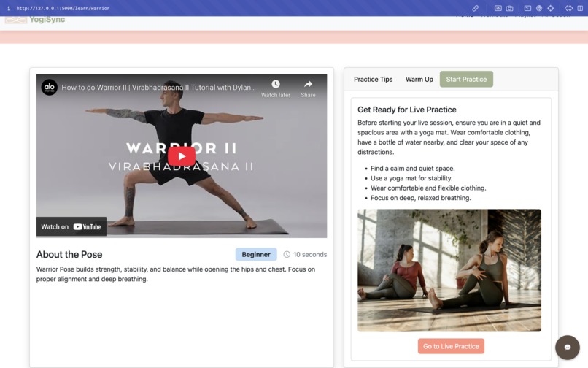Screen dimensions: 588x368
Task: Click the download-to-screen icon in top bar
Action: [x=498, y=8]
